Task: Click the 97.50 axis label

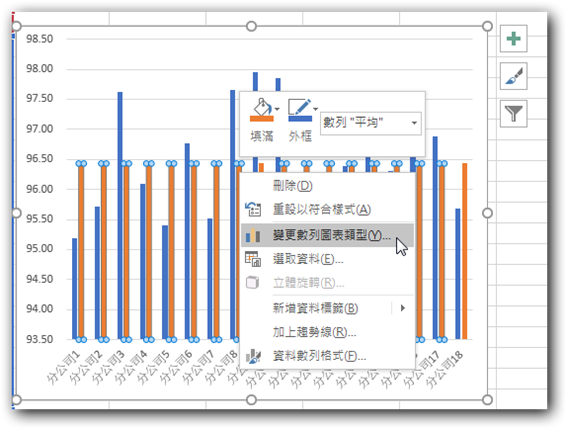Action: point(40,98)
